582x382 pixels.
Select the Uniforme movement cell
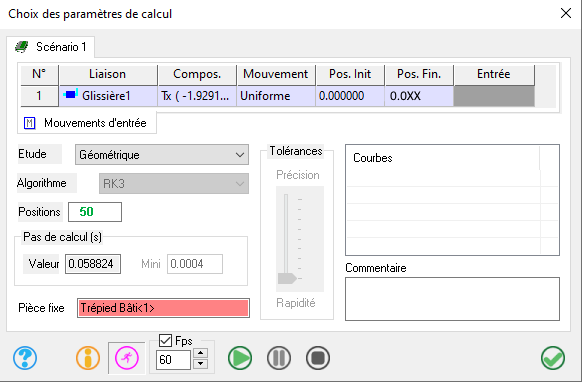[x=276, y=96]
